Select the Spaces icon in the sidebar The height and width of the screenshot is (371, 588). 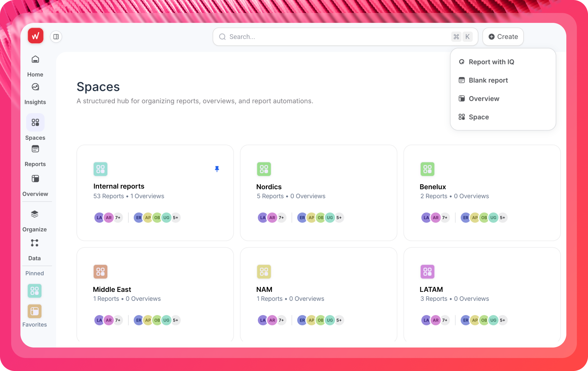click(x=35, y=122)
